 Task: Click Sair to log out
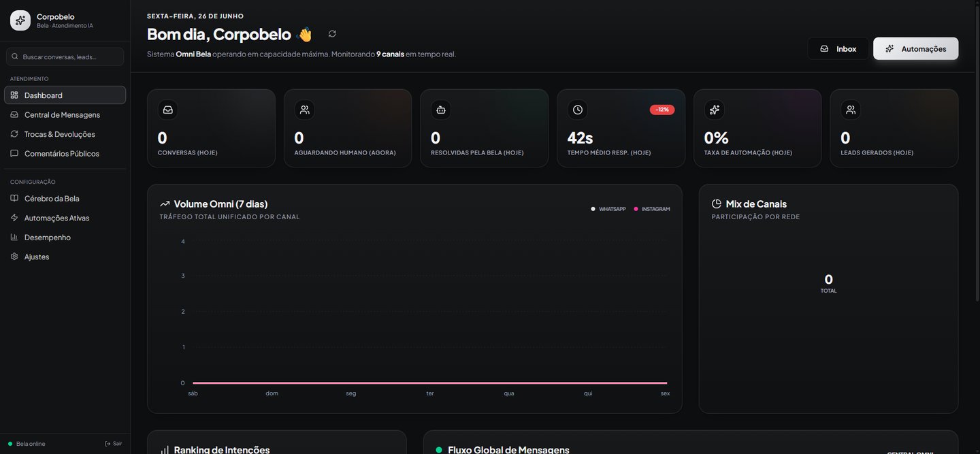click(x=113, y=444)
